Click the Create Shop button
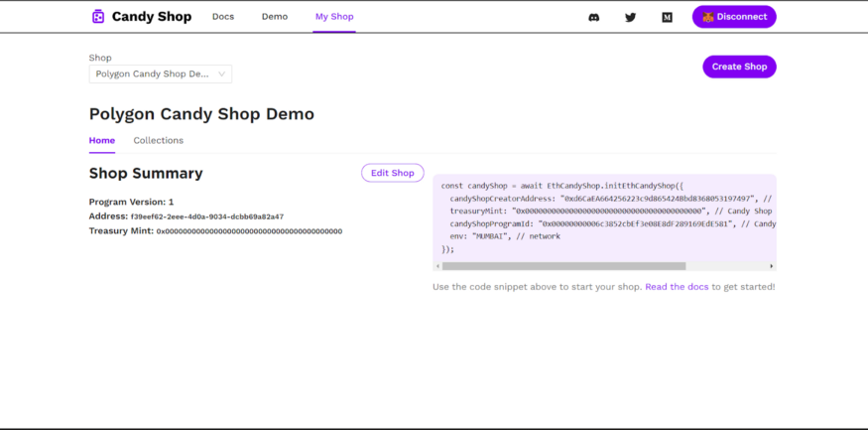This screenshot has width=868, height=430. click(x=740, y=67)
